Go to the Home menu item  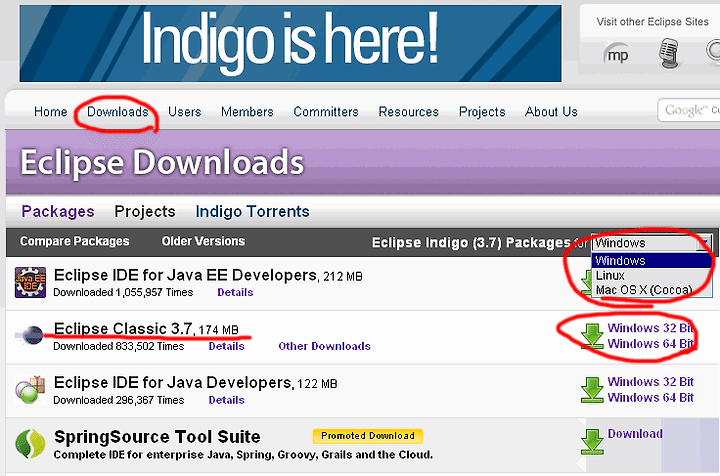pyautogui.click(x=51, y=112)
